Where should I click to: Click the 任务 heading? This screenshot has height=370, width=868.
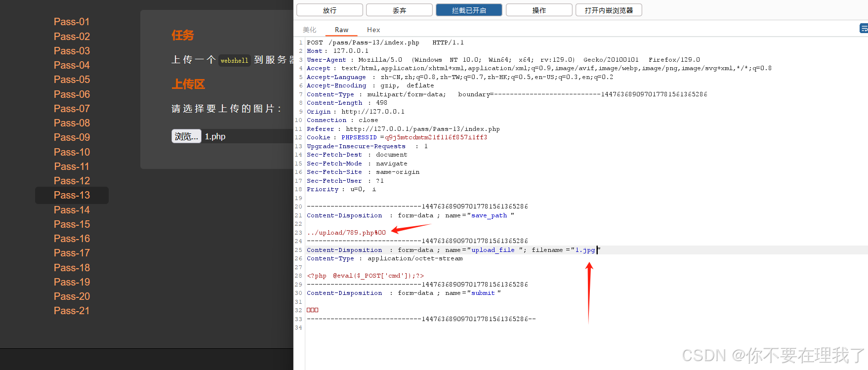183,35
